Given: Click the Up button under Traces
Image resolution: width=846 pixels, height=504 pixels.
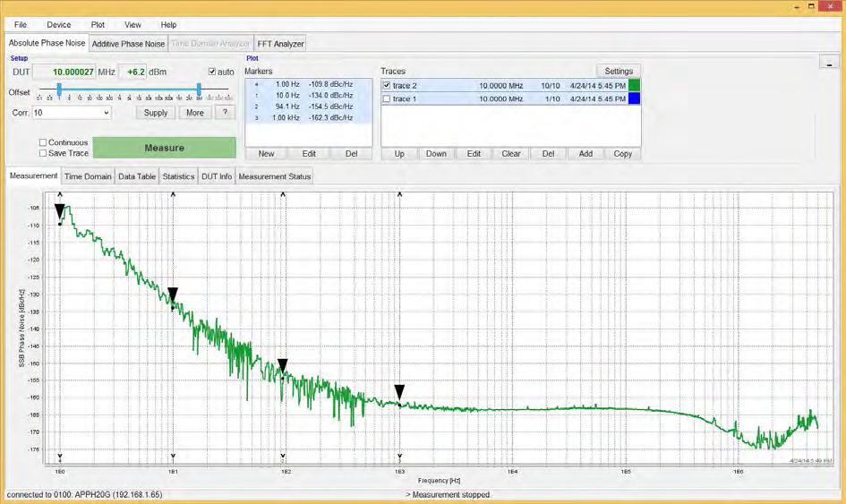Looking at the screenshot, I should click(x=399, y=154).
